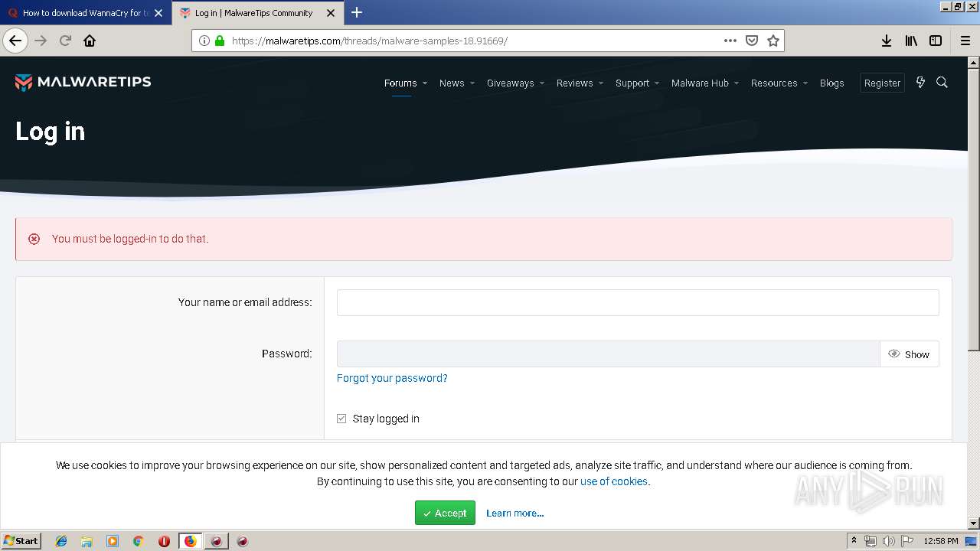Open Windows Explorer folder in taskbar
This screenshot has height=551, width=980.
tap(87, 541)
